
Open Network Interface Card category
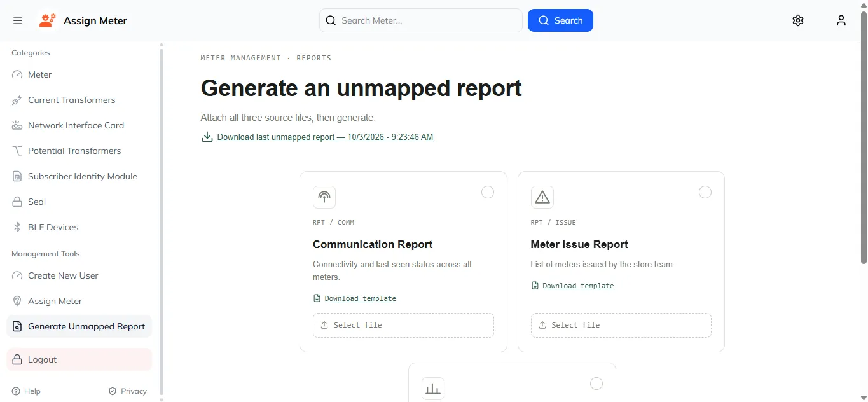79,125
